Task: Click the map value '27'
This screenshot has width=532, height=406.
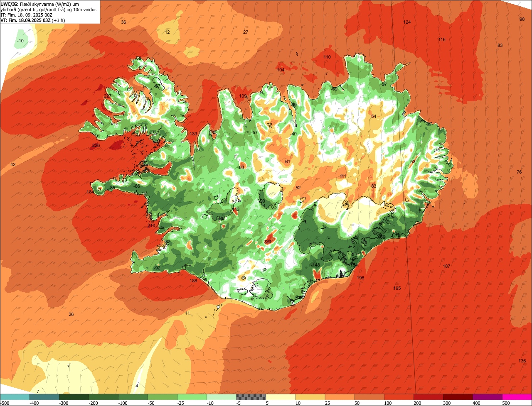Action: coord(246,32)
